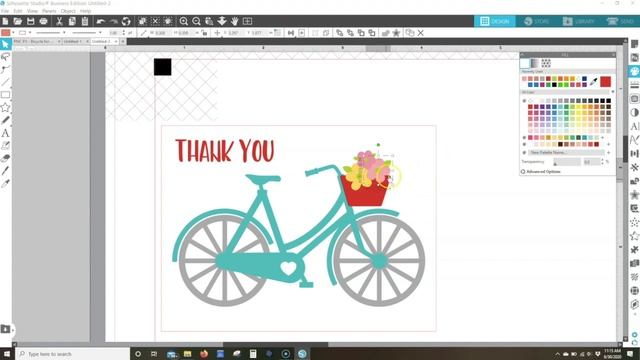
Task: Pick the Draw a Line tool
Action: point(5,82)
